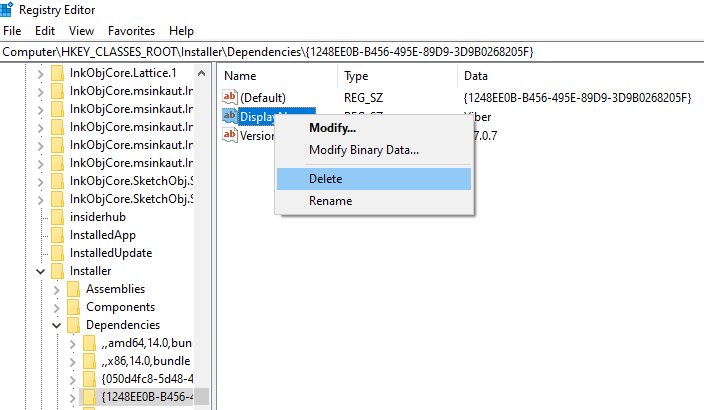Viewport: 704px width, 410px height.
Task: Collapse the Dependencies tree node
Action: pos(57,325)
